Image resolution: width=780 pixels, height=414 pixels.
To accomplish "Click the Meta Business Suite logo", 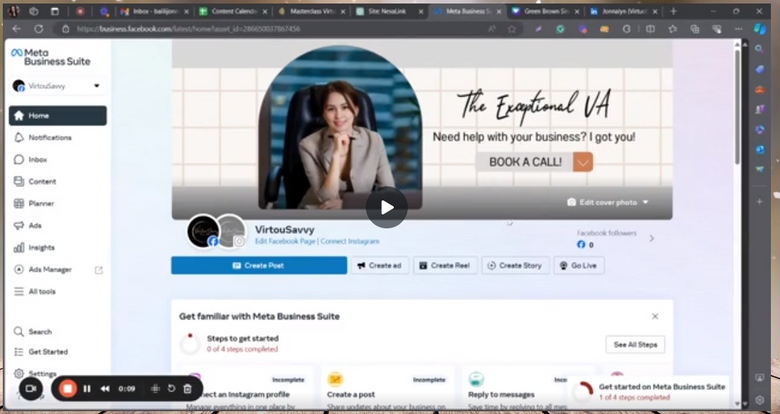I will click(51, 57).
